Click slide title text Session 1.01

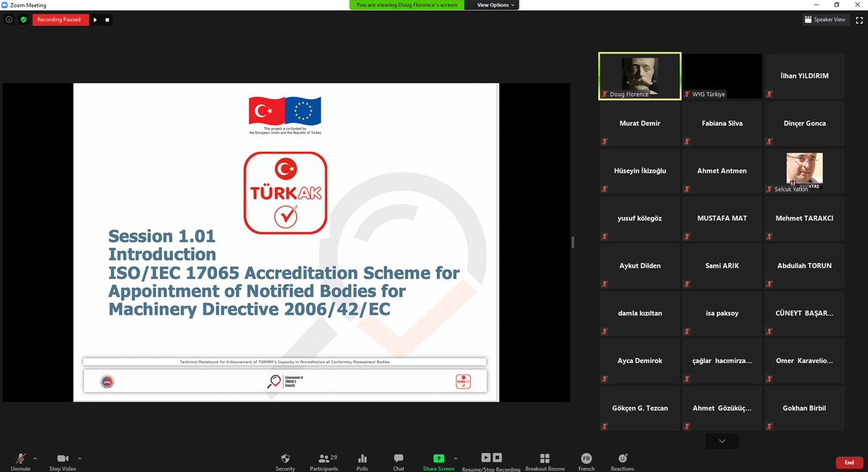point(162,236)
